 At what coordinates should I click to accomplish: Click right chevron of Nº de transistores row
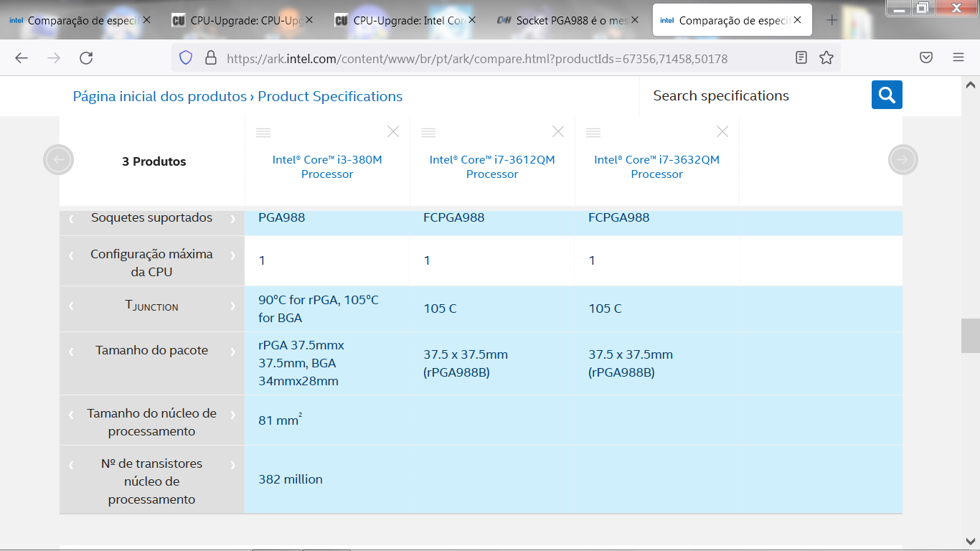pos(232,465)
